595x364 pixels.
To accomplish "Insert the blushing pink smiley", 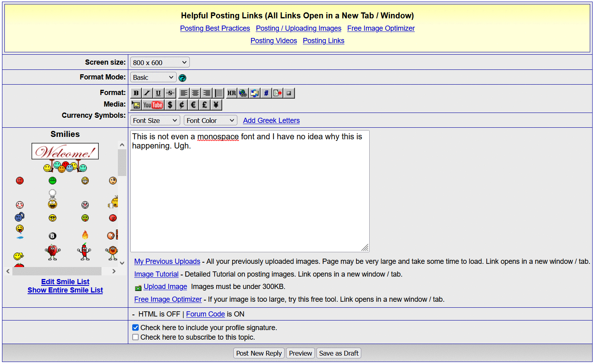I will click(x=20, y=205).
